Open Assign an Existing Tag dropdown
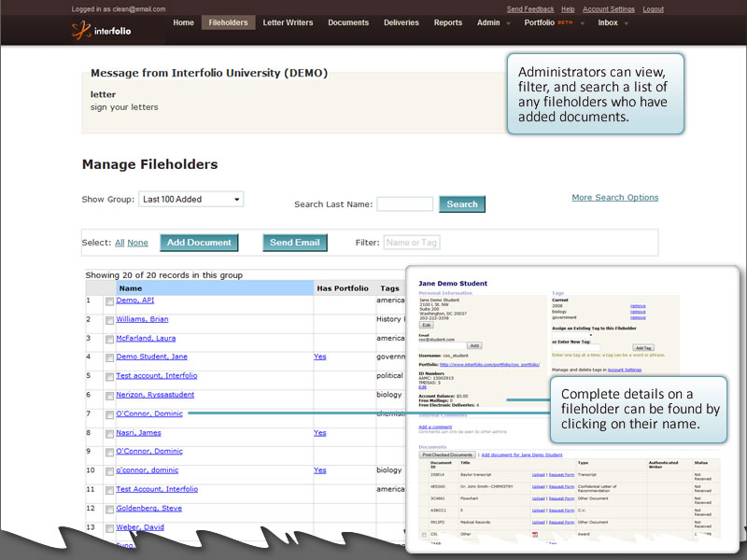This screenshot has height=560, width=747. pyautogui.click(x=571, y=336)
